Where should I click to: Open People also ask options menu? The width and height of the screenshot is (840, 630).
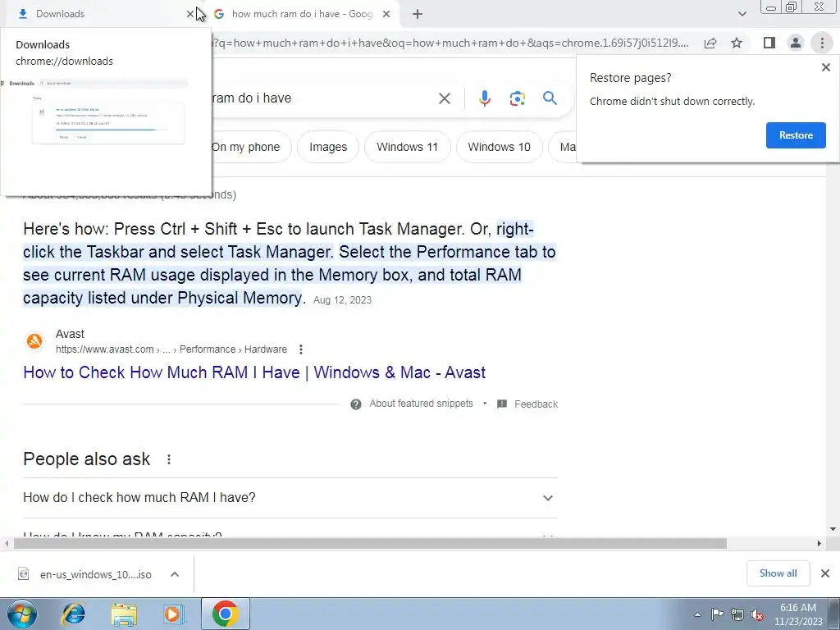pyautogui.click(x=169, y=459)
